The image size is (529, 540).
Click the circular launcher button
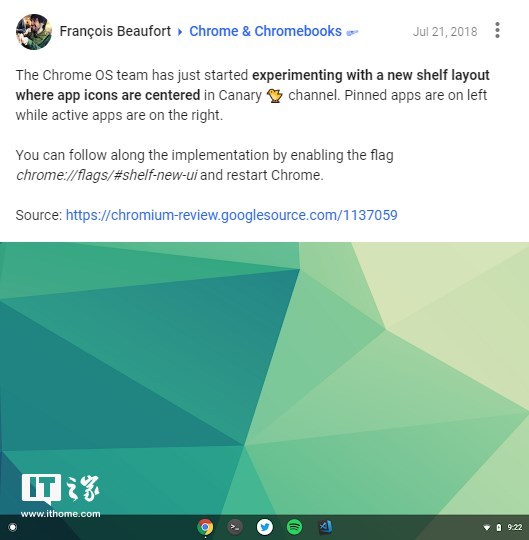coord(12,527)
